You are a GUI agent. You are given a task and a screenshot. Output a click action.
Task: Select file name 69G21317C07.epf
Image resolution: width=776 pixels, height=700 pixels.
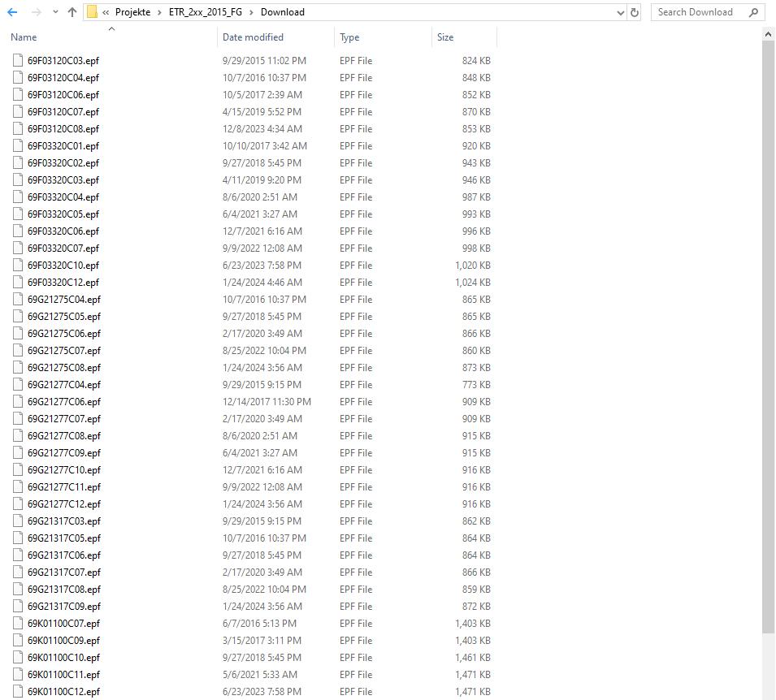coord(64,573)
